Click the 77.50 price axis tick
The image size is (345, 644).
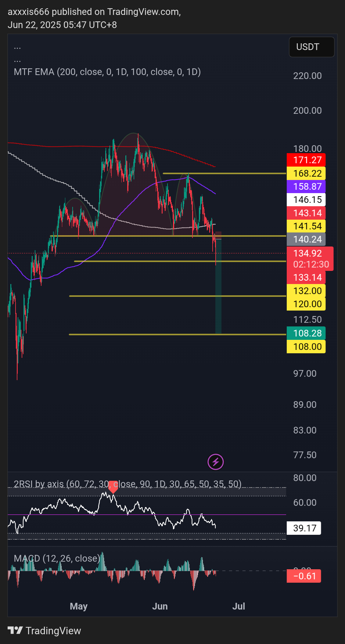click(305, 455)
